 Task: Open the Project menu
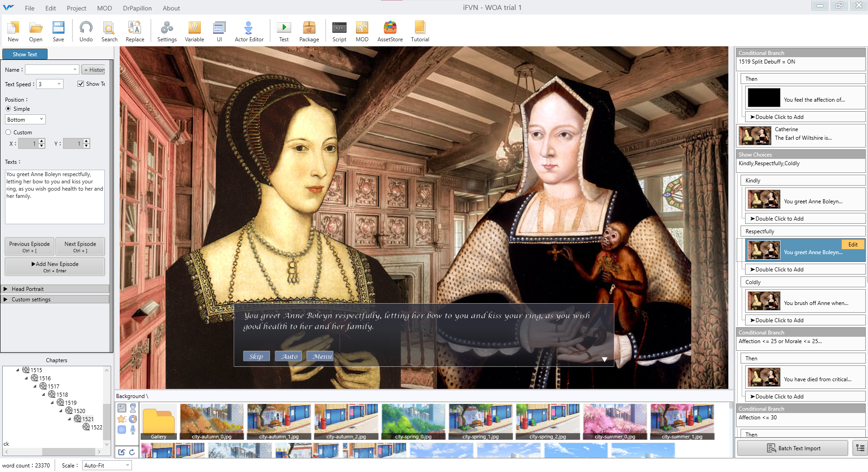point(77,8)
